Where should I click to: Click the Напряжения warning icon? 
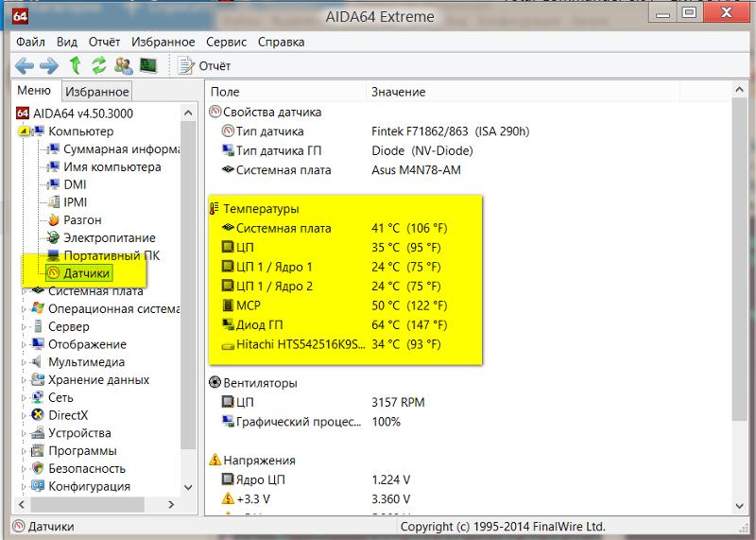click(215, 460)
